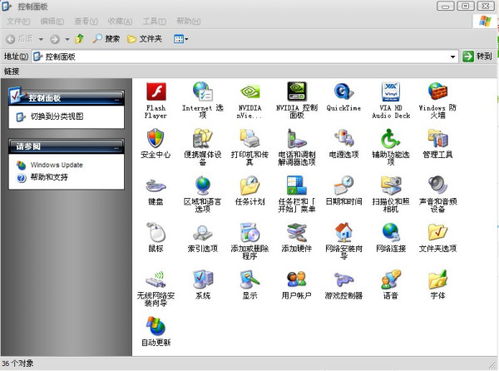Open the QuickTime settings icon
This screenshot has width=499, height=371.
tap(344, 92)
